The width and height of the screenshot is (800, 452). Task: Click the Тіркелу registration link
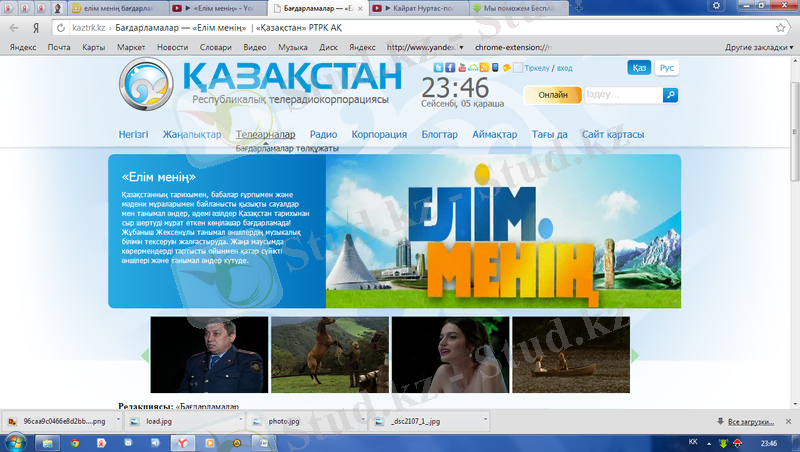pos(537,68)
